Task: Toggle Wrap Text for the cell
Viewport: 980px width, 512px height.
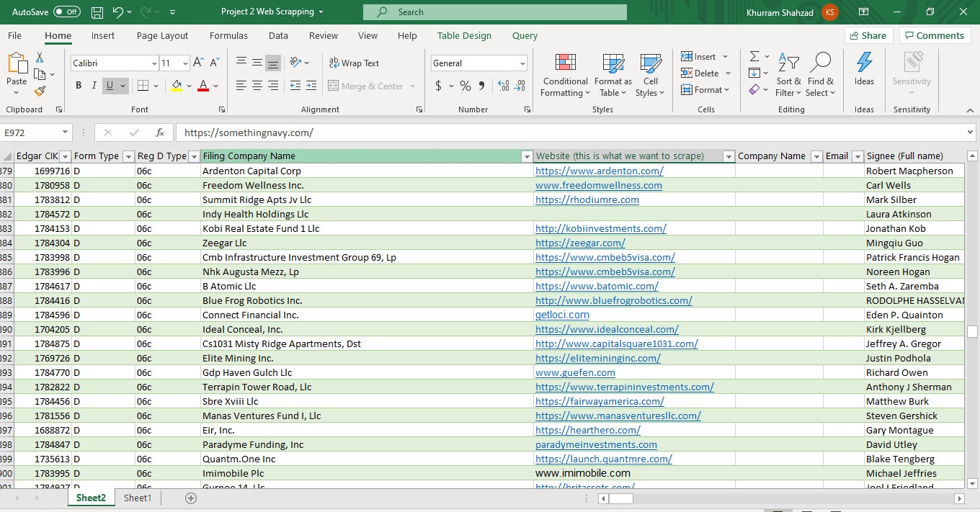Action: click(354, 63)
